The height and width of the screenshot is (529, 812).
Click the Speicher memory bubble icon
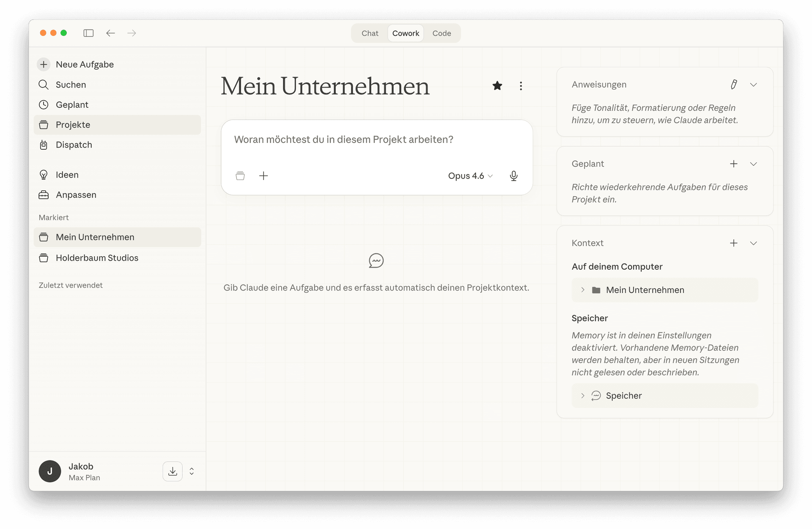point(596,396)
